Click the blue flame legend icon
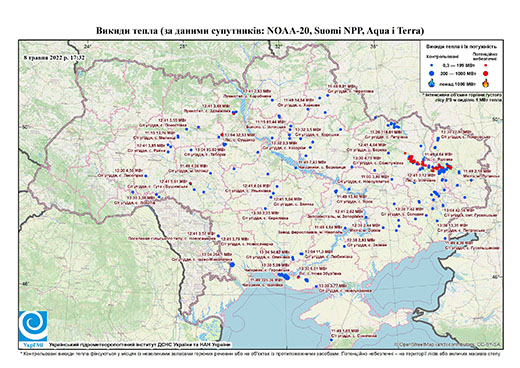This screenshot has width=520, height=368. point(431,83)
